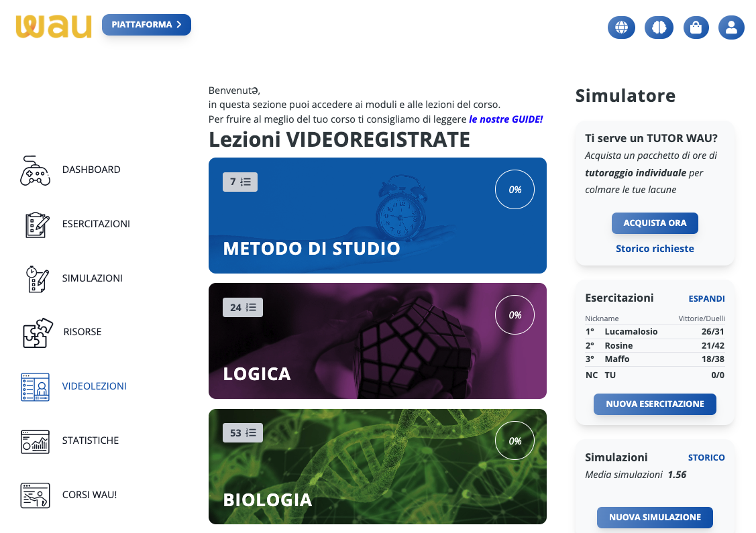This screenshot has height=533, width=756.
Task: Click NUOVA ESERCITAZIONE button
Action: (655, 404)
